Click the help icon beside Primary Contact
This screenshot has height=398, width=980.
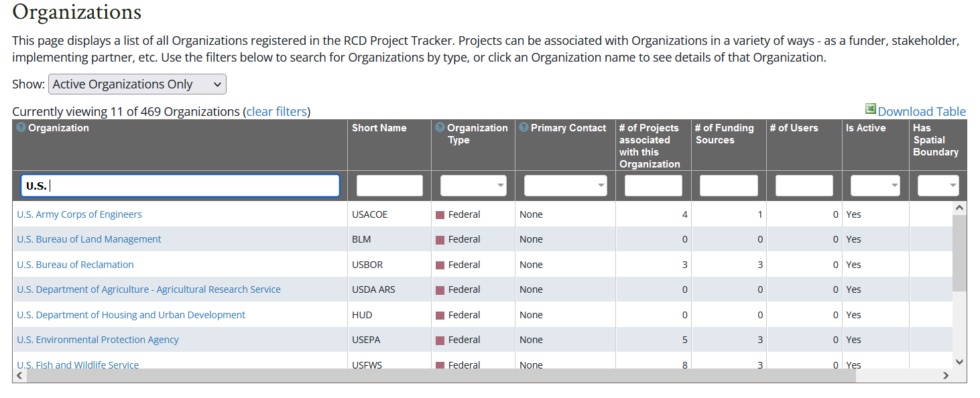point(524,127)
